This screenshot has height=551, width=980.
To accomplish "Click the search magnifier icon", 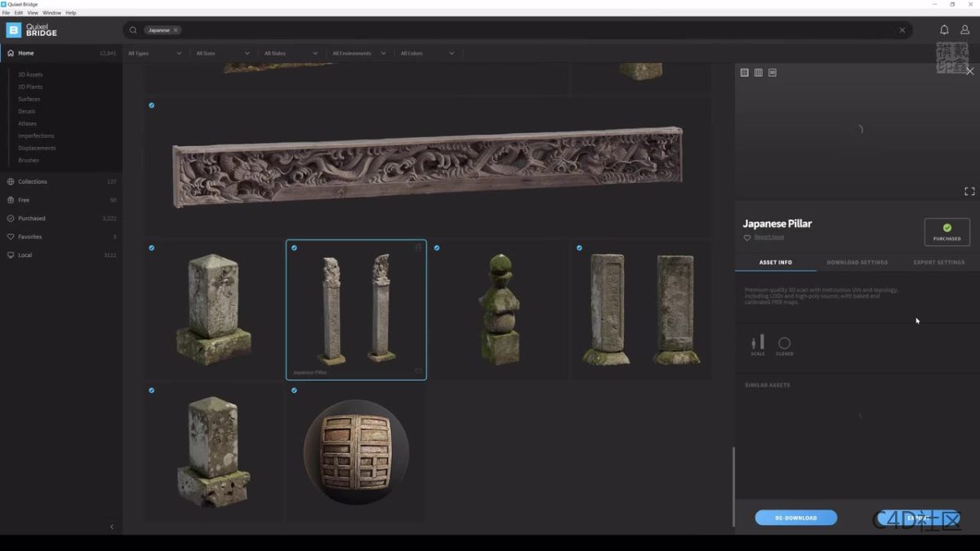I will (x=133, y=30).
